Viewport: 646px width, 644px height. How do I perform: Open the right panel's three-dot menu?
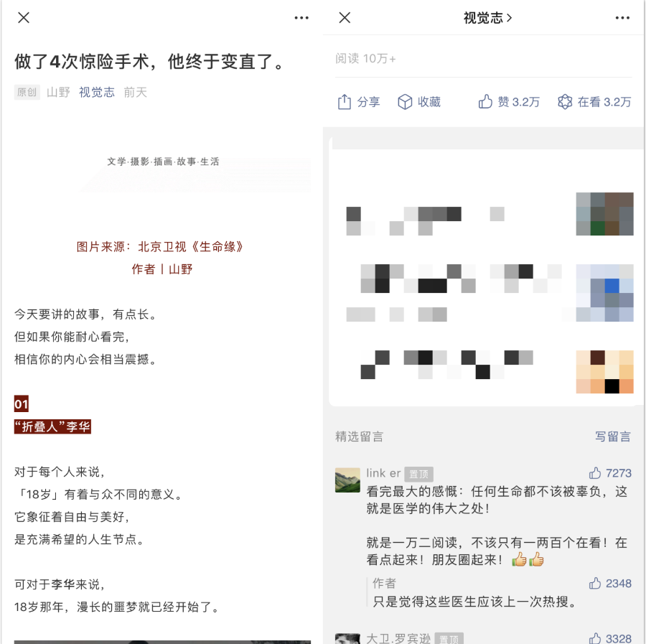tap(622, 18)
